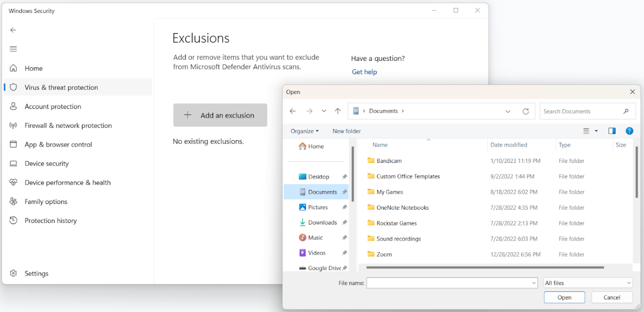Click the blue Help question mark icon
Viewport: 644px width, 312px height.
point(629,131)
